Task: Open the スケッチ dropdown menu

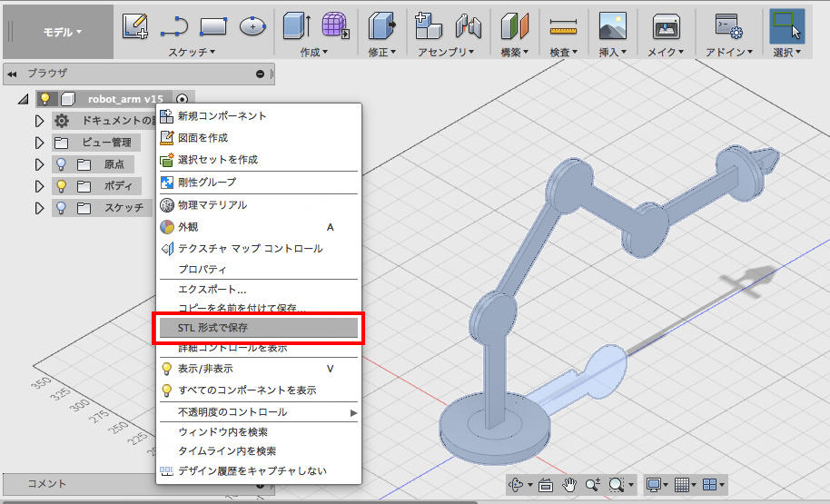Action: click(192, 52)
